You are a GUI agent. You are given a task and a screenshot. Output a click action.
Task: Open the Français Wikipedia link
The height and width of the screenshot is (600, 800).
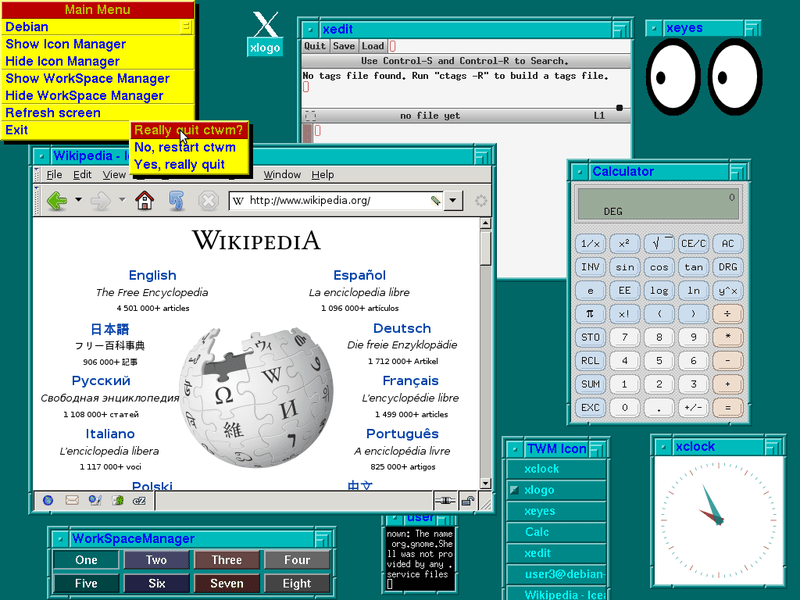coord(410,381)
